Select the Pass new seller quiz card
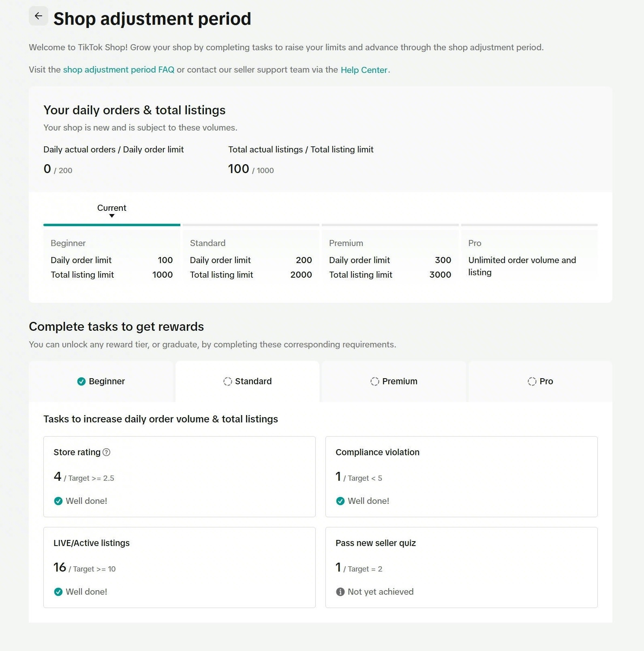Screen dimensions: 644x651 461,567
